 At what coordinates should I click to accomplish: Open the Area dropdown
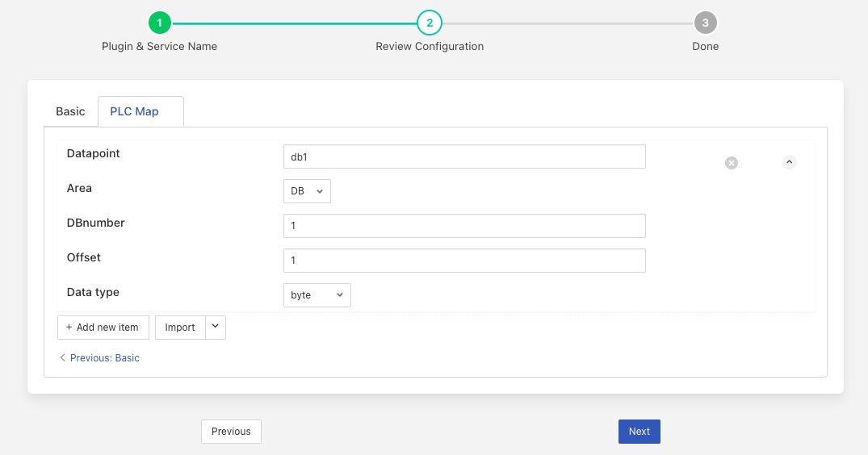[x=307, y=191]
